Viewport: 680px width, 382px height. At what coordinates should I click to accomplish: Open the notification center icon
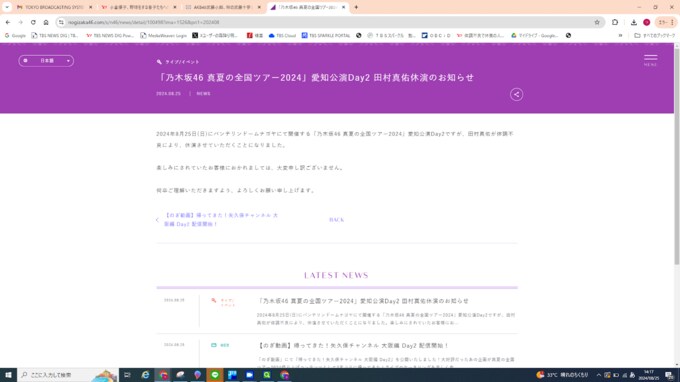(670, 375)
